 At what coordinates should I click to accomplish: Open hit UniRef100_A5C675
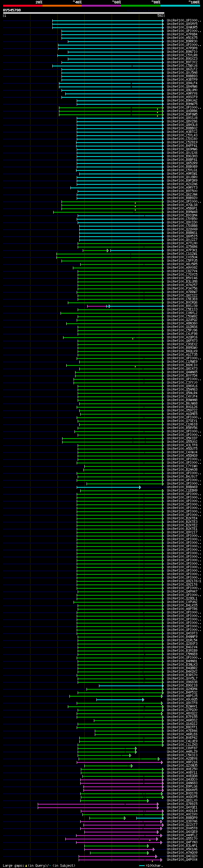click(x=182, y=38)
